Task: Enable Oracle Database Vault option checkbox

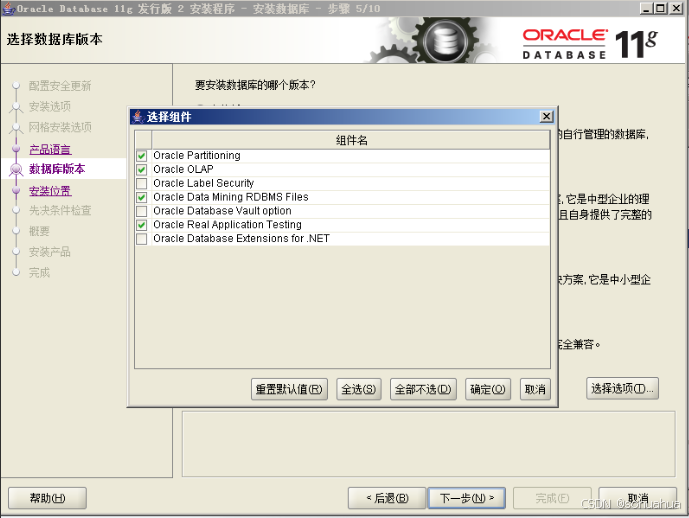Action: [141, 211]
